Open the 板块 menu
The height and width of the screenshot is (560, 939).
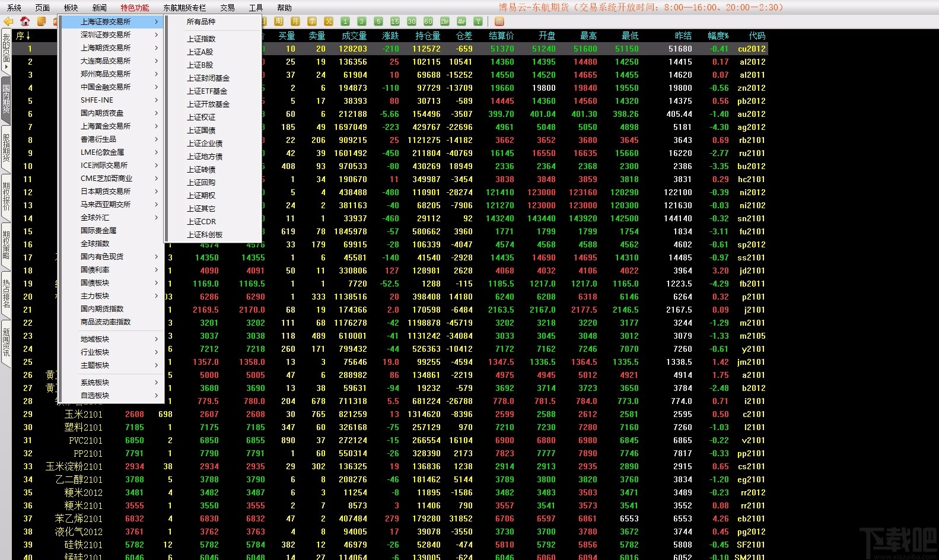(71, 8)
